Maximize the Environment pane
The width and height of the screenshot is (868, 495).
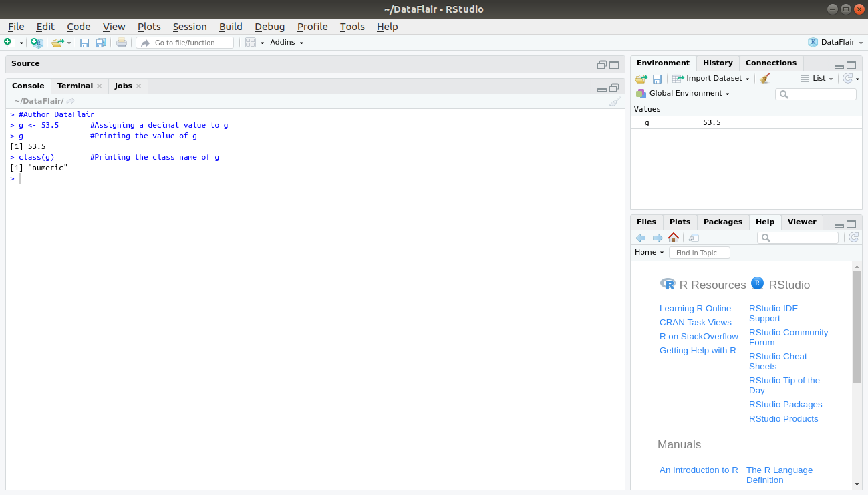tap(851, 65)
